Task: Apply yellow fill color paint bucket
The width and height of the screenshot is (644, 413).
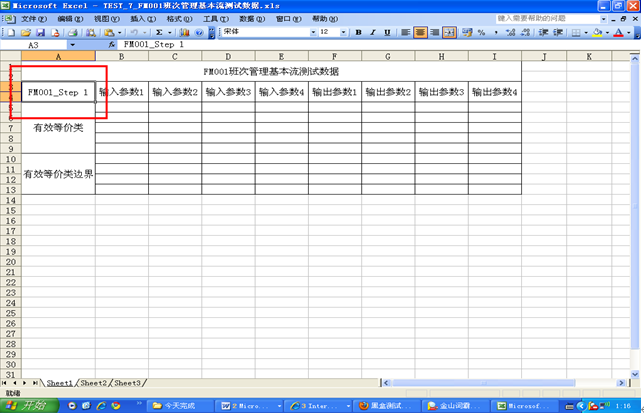Action: coord(598,32)
